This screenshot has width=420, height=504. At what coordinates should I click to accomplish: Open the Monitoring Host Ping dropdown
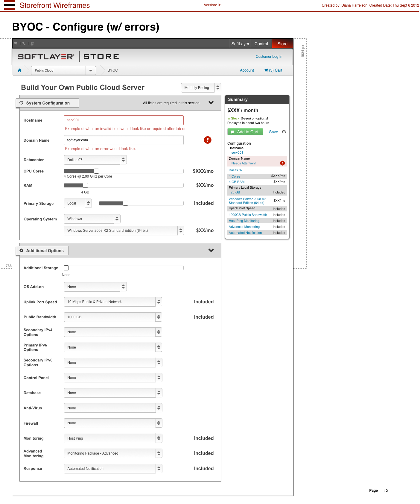tap(113, 438)
